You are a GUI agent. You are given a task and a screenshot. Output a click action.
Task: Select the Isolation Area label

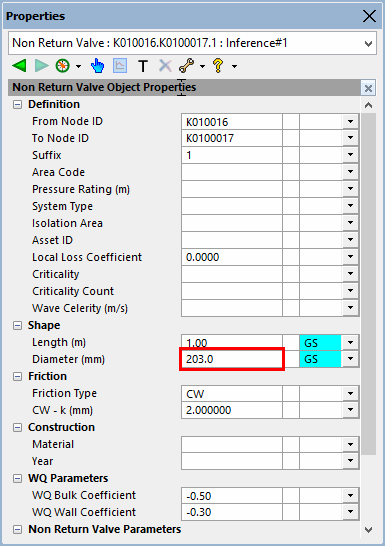(x=67, y=223)
